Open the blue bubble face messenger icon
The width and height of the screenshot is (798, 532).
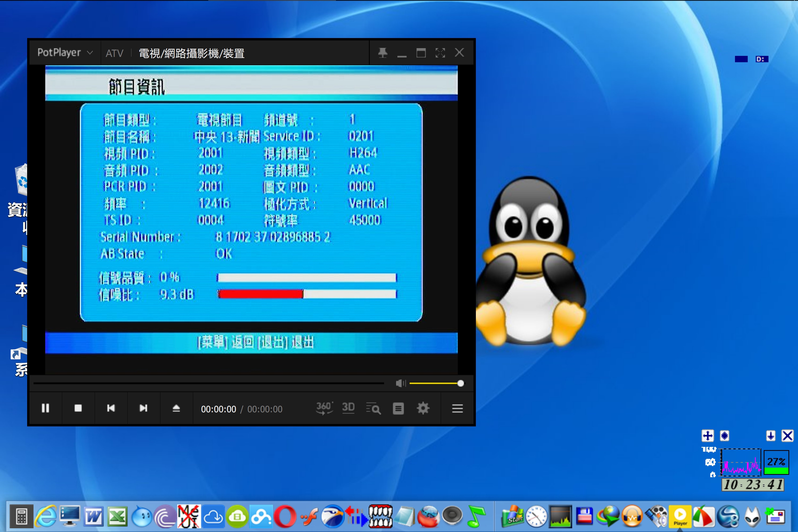click(142, 516)
